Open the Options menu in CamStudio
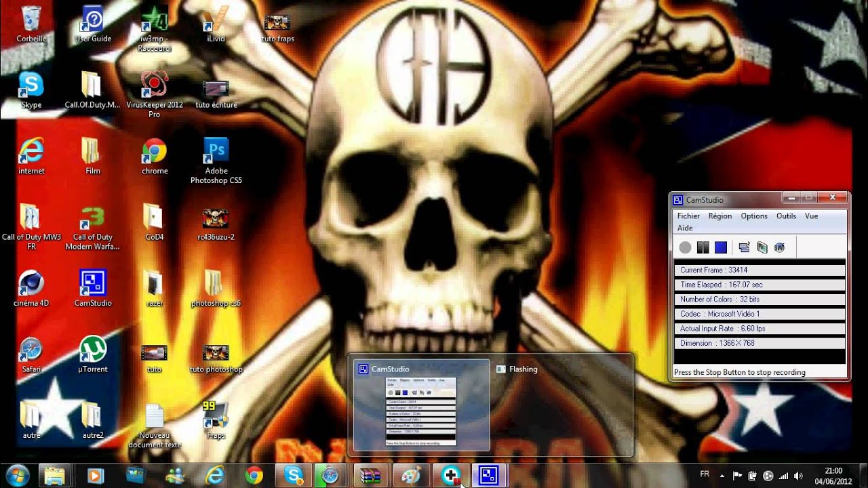 click(754, 216)
